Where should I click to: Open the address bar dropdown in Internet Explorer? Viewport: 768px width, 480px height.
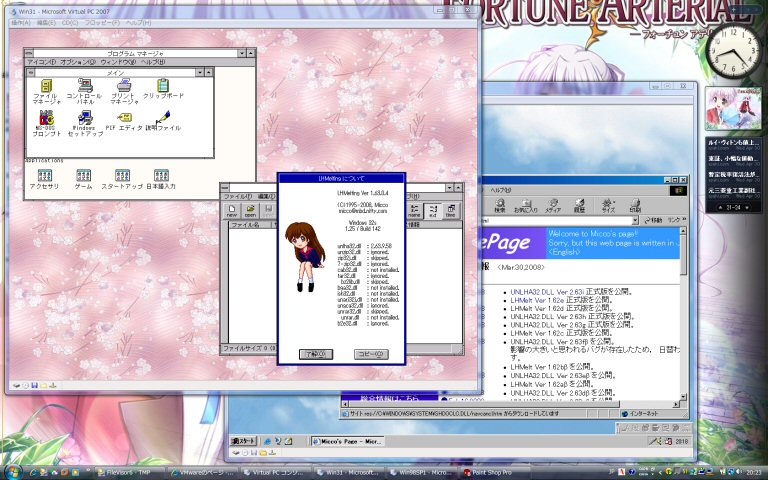tap(635, 221)
